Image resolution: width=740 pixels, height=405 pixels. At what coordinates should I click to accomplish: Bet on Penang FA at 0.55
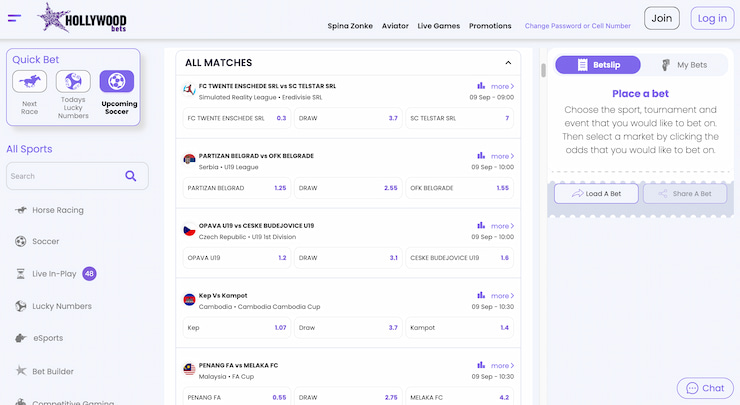(x=237, y=397)
